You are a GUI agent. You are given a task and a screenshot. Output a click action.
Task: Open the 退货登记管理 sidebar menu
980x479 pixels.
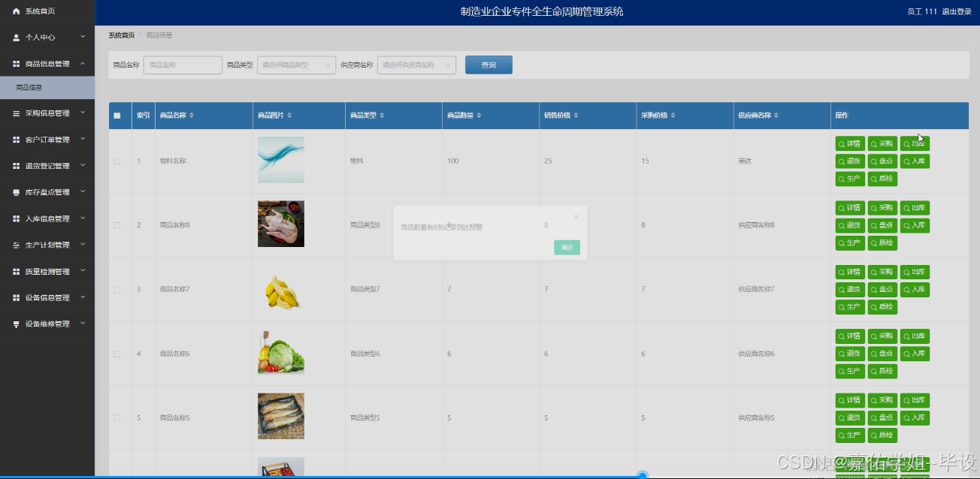tap(47, 166)
